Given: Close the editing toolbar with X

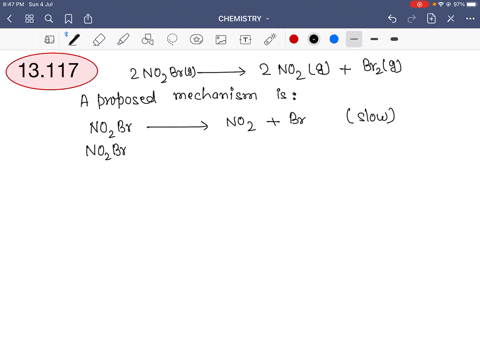Looking at the screenshot, I should (x=451, y=19).
